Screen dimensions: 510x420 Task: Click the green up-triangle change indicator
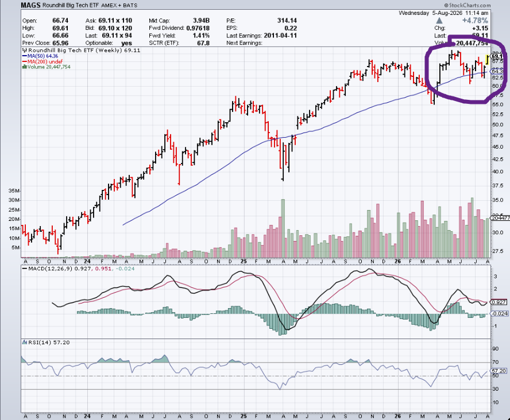pos(439,21)
